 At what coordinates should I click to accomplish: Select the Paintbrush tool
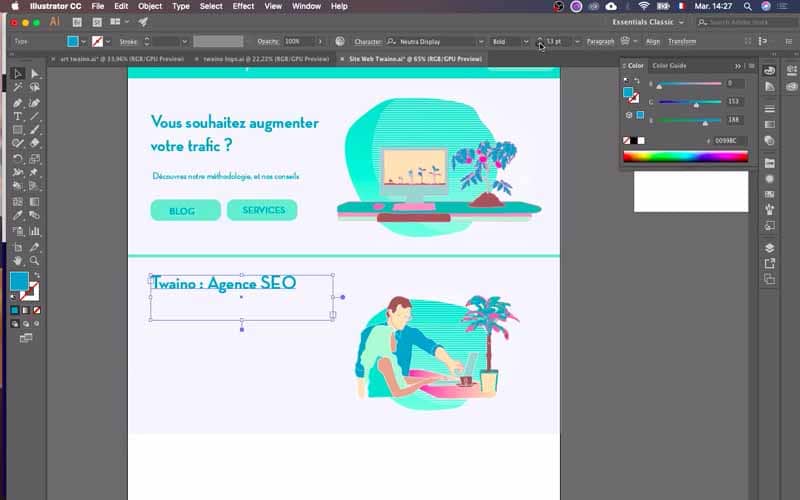tap(34, 130)
